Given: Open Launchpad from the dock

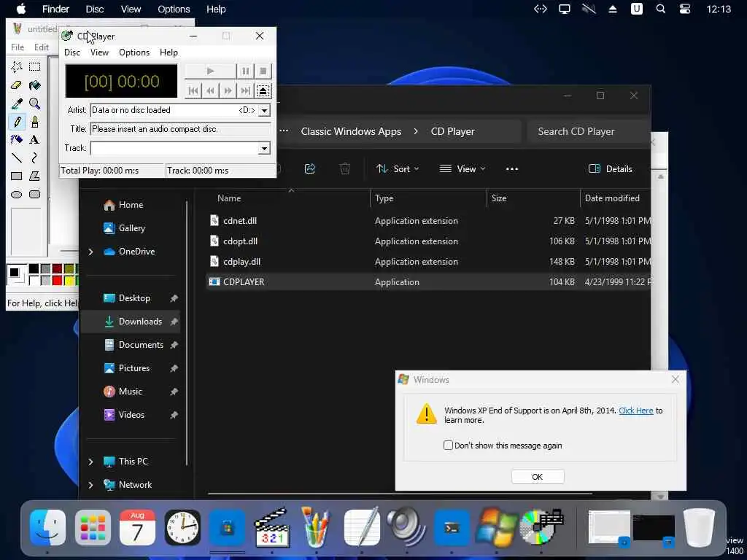Looking at the screenshot, I should tap(93, 528).
